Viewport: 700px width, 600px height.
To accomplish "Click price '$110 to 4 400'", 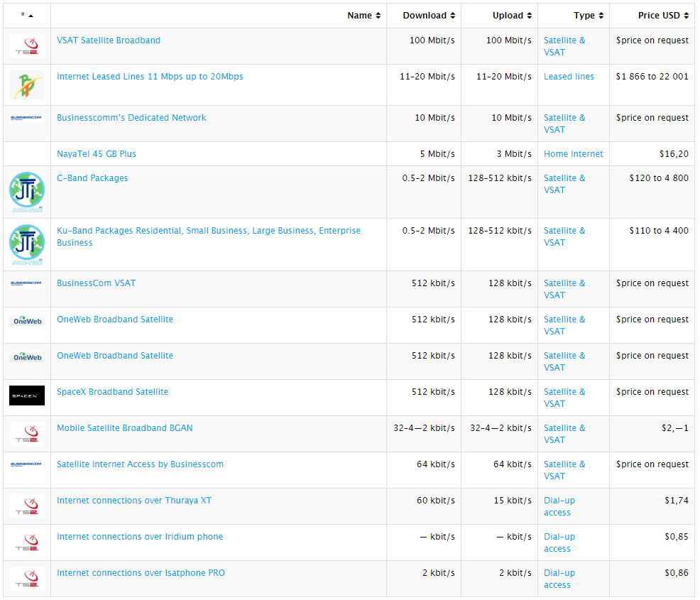I will (659, 230).
